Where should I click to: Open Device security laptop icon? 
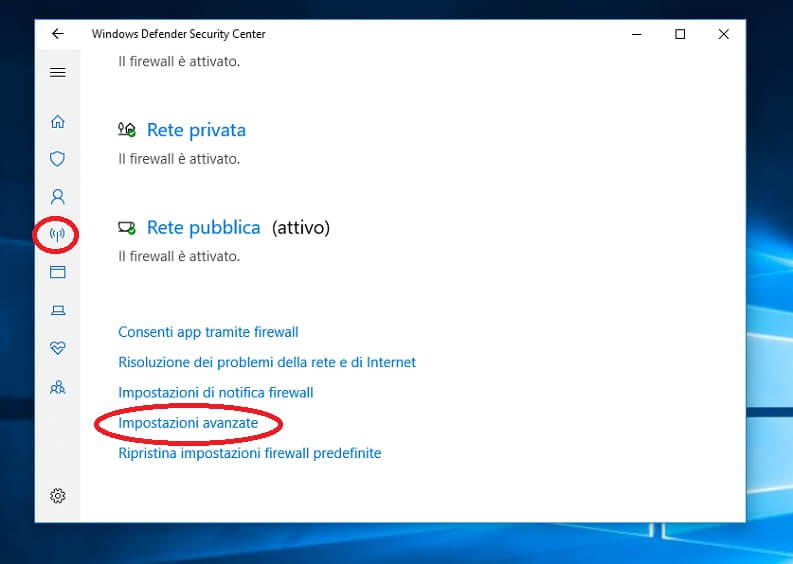tap(58, 310)
